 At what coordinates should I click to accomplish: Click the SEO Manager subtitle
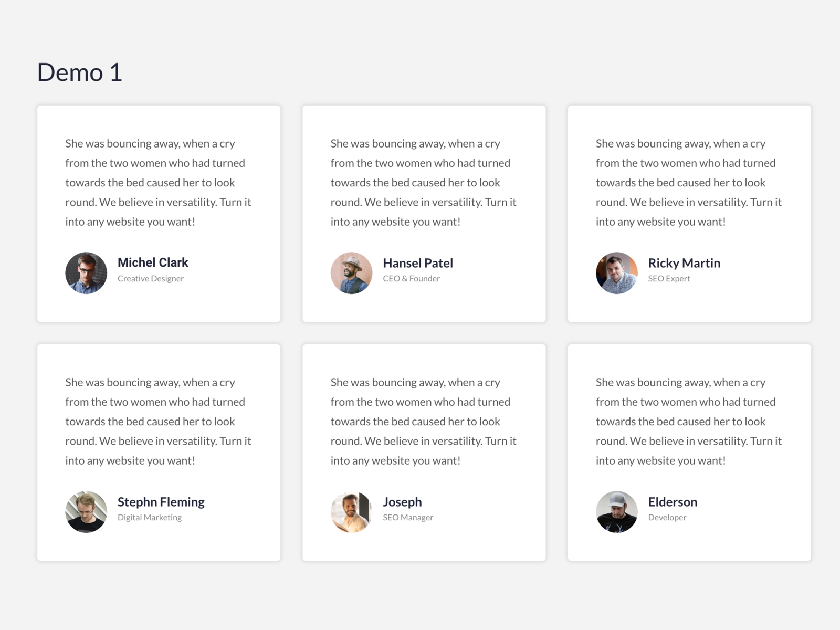[408, 518]
